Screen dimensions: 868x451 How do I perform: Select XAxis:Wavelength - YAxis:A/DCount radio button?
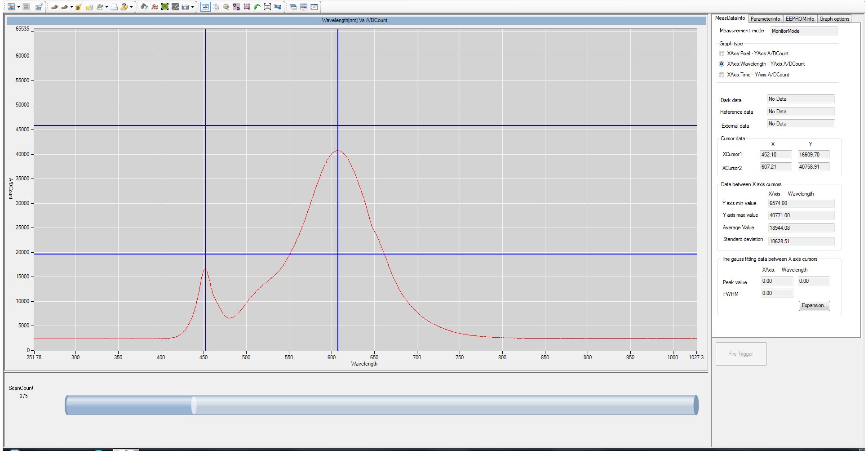(x=722, y=64)
